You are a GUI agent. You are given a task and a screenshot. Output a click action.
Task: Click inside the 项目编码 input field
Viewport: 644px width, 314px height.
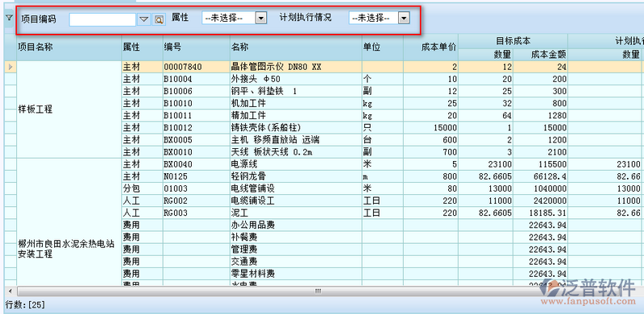pyautogui.click(x=102, y=19)
